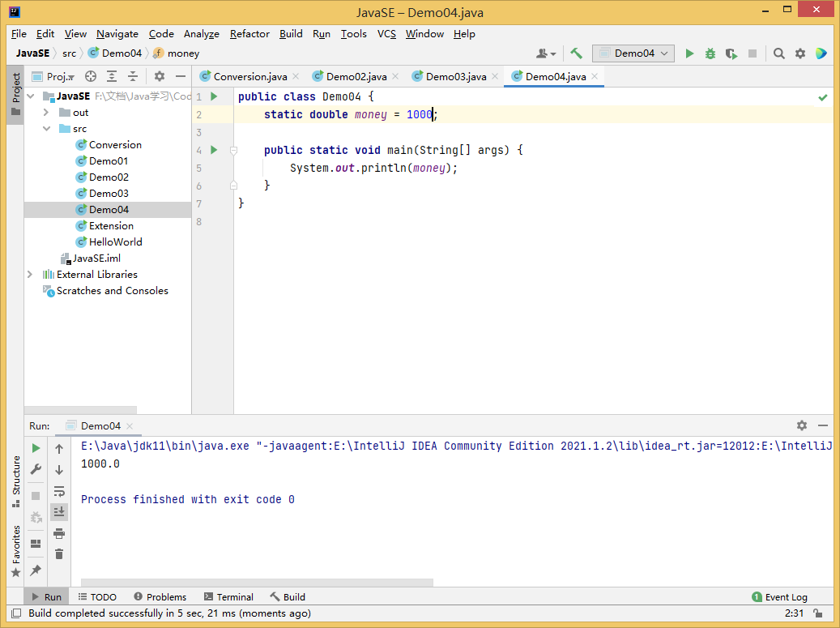The width and height of the screenshot is (840, 628).
Task: Toggle soft-wrap in the Run console
Action: click(x=59, y=491)
